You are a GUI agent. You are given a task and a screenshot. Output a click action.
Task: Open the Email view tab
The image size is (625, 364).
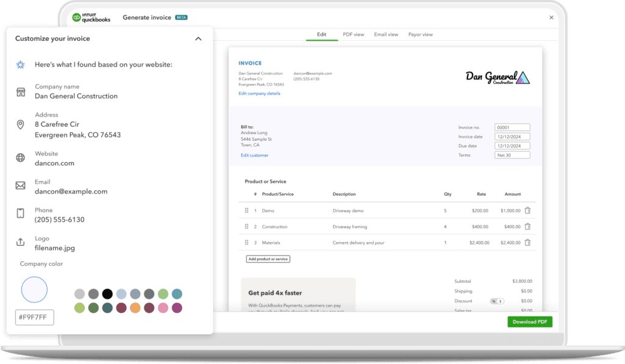(386, 34)
